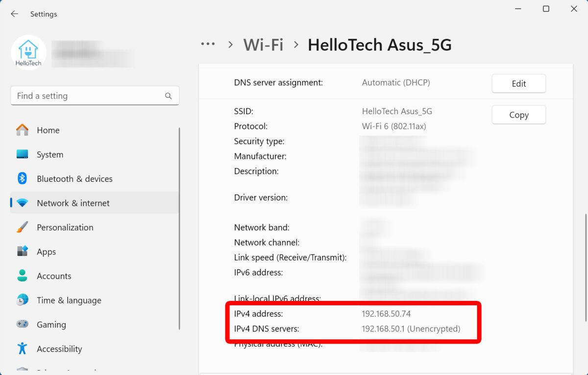This screenshot has height=375, width=588.
Task: Click the search magnifier in Find a setting
Action: [168, 96]
